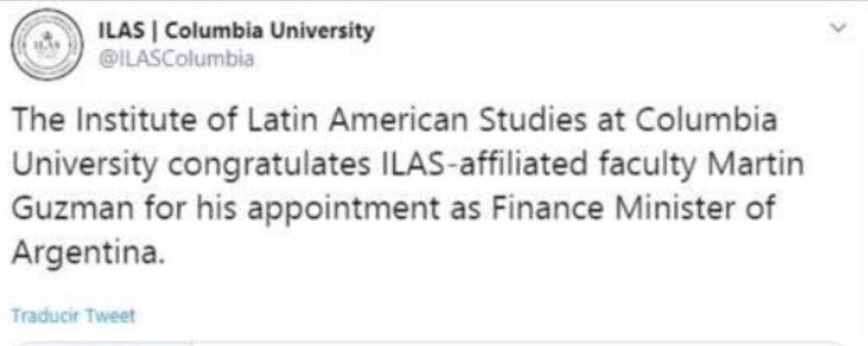The width and height of the screenshot is (868, 346).
Task: Open the ILAS profile avatar
Action: click(x=47, y=44)
